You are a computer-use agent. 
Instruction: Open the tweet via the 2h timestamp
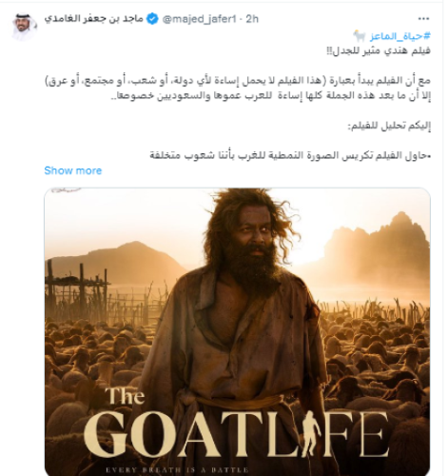(252, 19)
